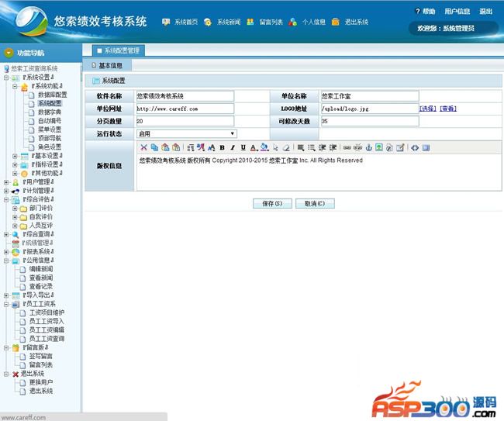504x421 pixels.
Task: Switch to the 系统配置管理 tab
Action: (119, 50)
